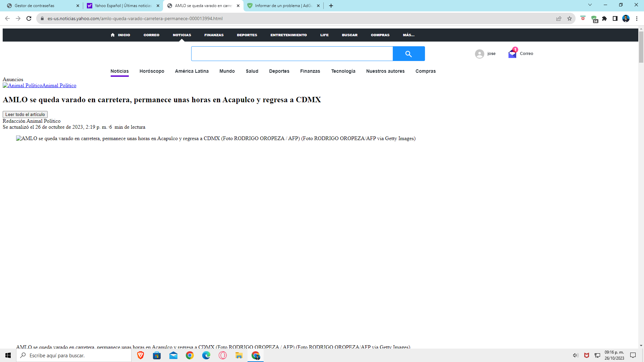Click the share icon in the address bar
The width and height of the screenshot is (644, 362).
point(558,18)
